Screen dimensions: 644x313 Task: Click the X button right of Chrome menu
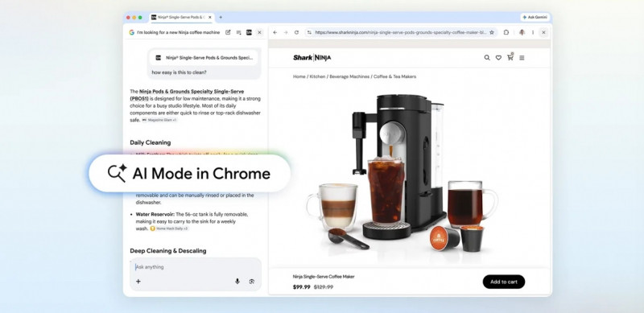click(543, 32)
